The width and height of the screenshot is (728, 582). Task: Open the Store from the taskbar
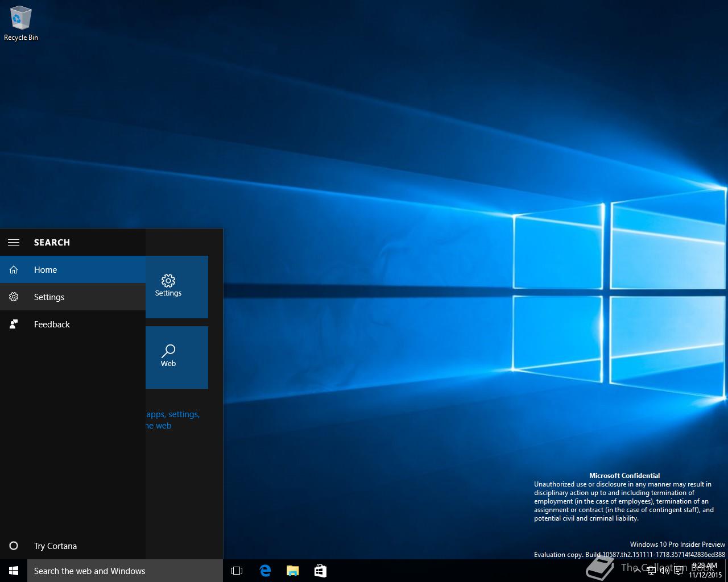320,571
